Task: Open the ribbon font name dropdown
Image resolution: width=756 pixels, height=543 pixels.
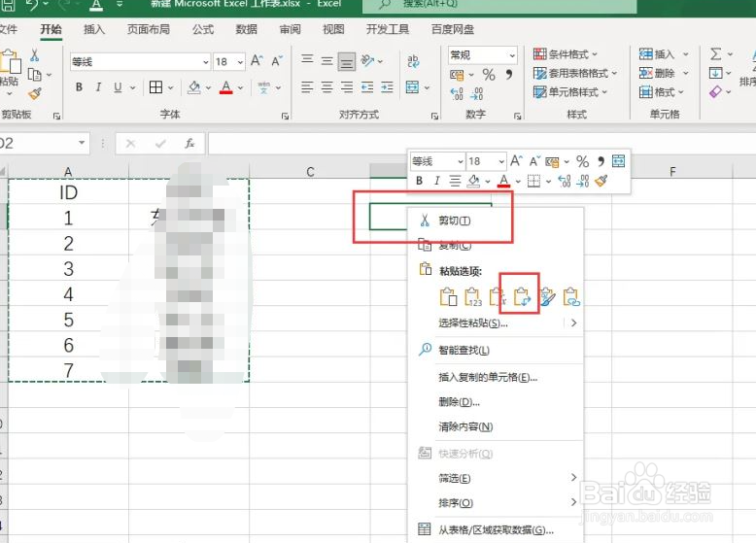Action: click(206, 61)
